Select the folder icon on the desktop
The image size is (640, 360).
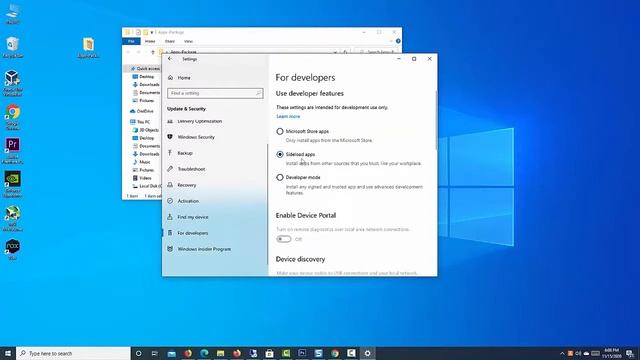(x=88, y=48)
